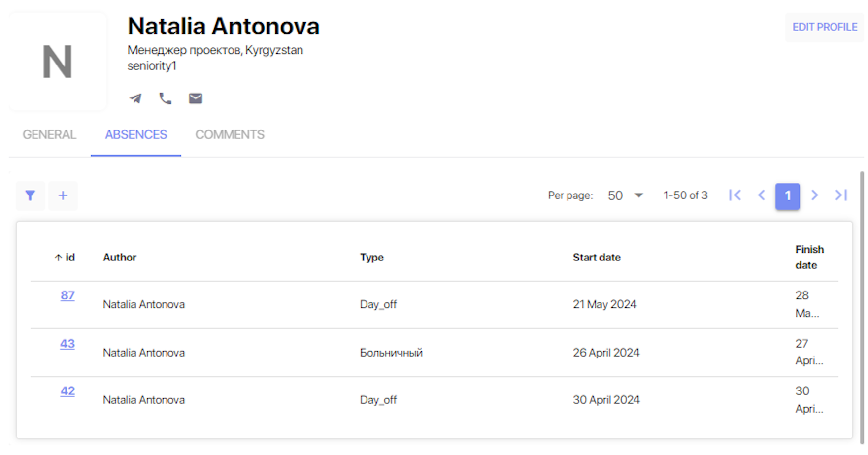The image size is (868, 455).
Task: Open absence record 87 link
Action: 67,295
